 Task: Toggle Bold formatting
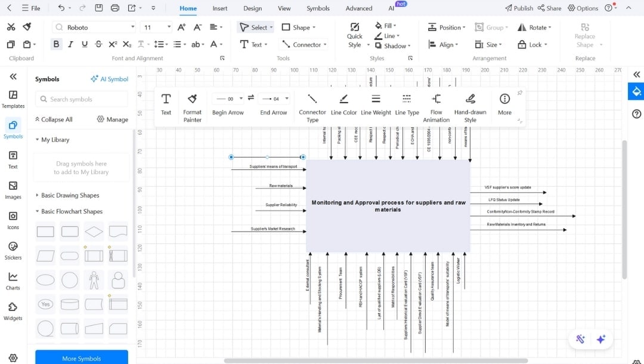[x=56, y=44]
